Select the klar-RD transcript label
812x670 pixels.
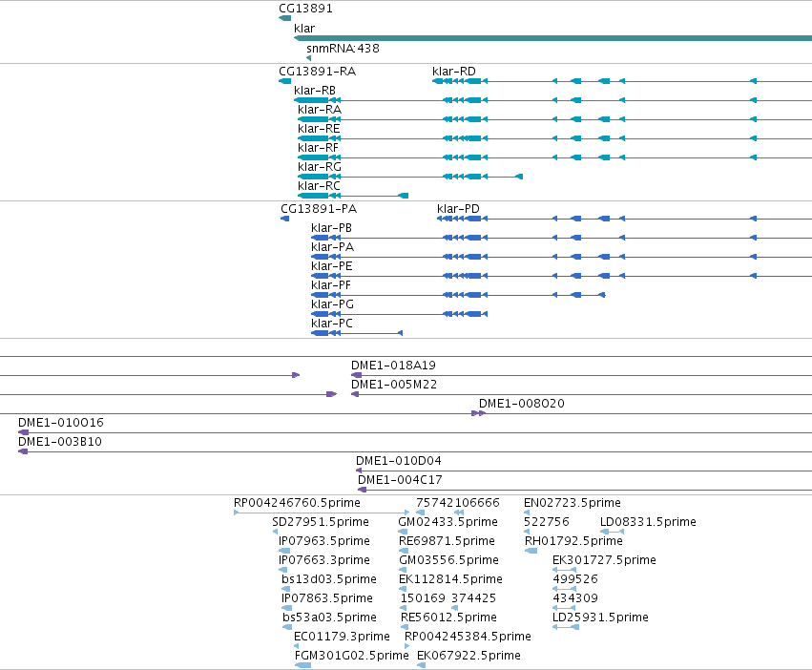tap(454, 72)
